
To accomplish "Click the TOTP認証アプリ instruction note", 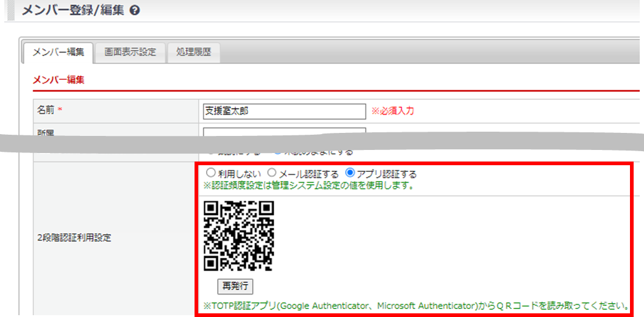I will (x=417, y=306).
